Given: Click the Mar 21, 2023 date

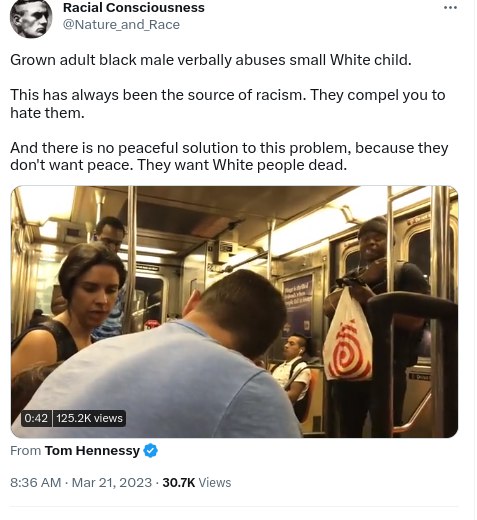Looking at the screenshot, I should point(112,482).
